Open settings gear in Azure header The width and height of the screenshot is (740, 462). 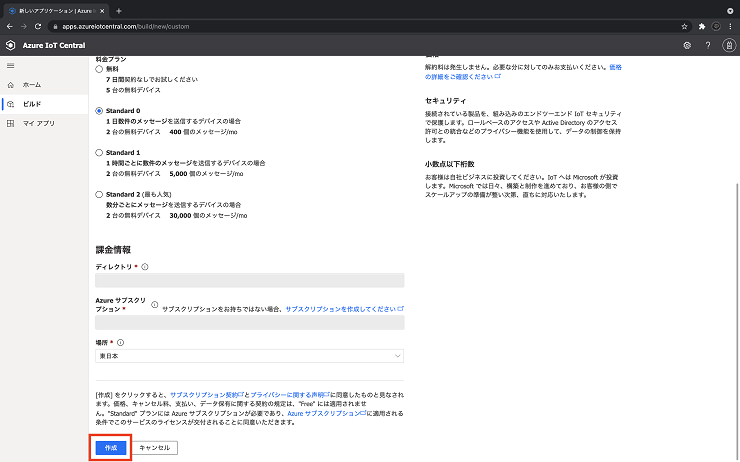pos(687,45)
